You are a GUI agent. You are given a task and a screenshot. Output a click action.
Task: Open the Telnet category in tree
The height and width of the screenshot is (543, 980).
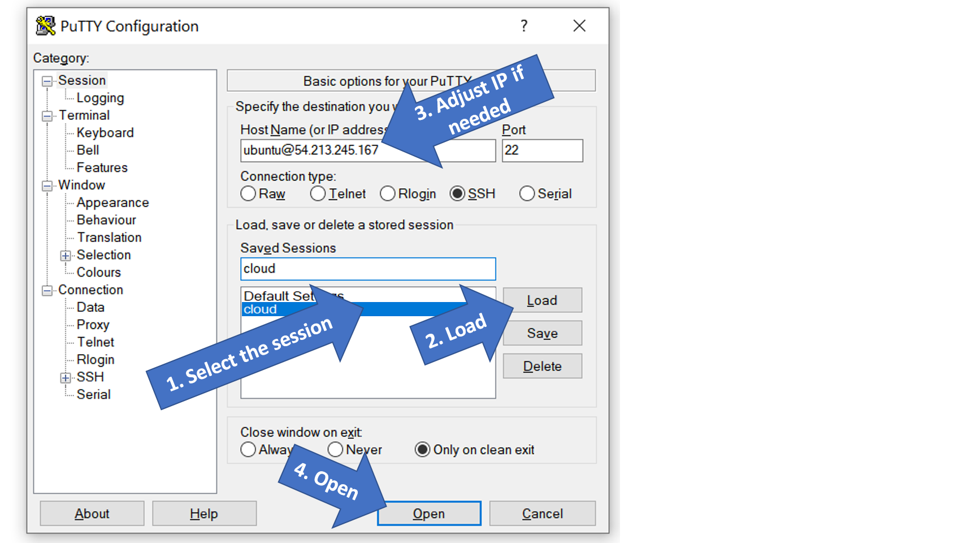(x=96, y=342)
